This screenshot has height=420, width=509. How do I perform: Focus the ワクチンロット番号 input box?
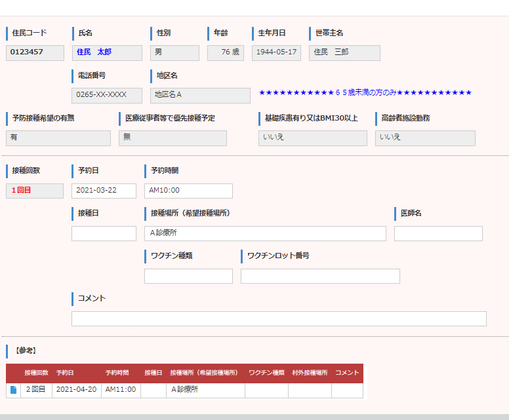click(320, 276)
